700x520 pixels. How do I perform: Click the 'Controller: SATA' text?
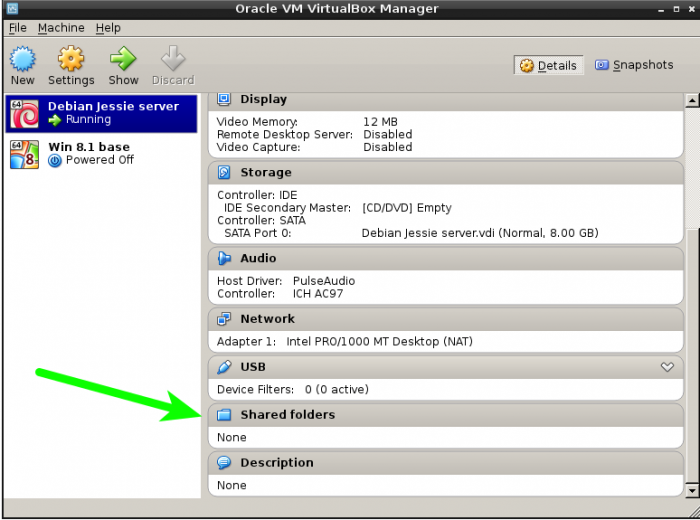[261, 220]
